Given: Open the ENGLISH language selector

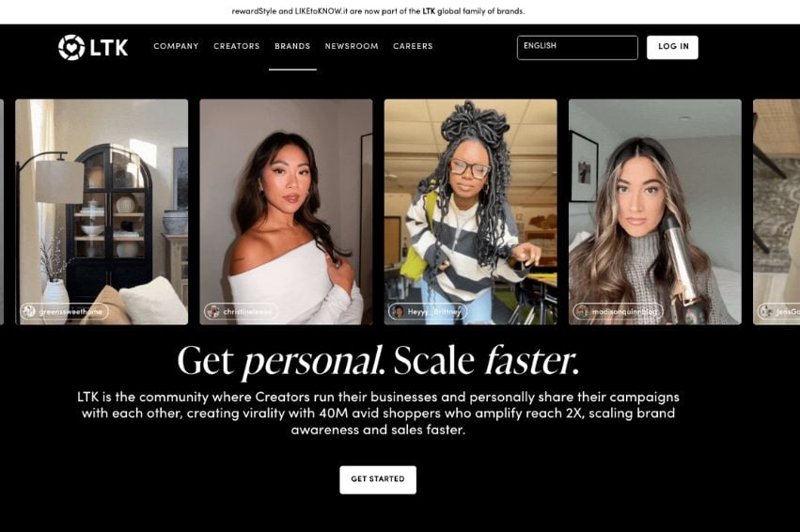Looking at the screenshot, I should (x=577, y=47).
